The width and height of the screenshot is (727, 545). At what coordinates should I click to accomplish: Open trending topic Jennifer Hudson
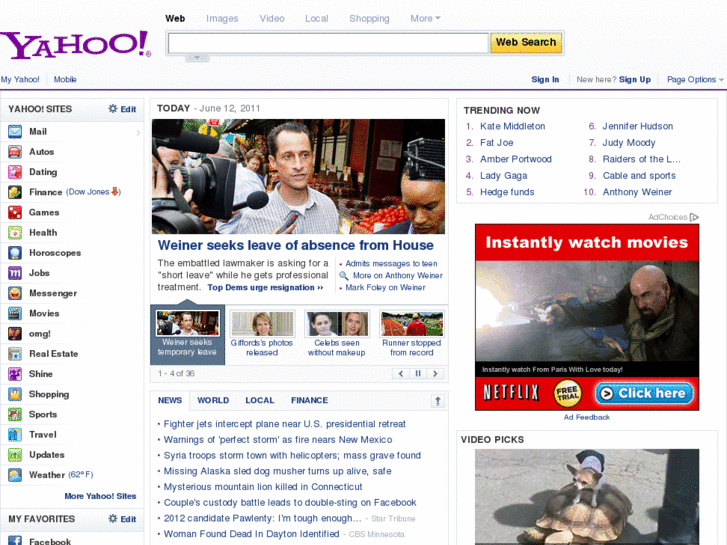click(x=638, y=126)
